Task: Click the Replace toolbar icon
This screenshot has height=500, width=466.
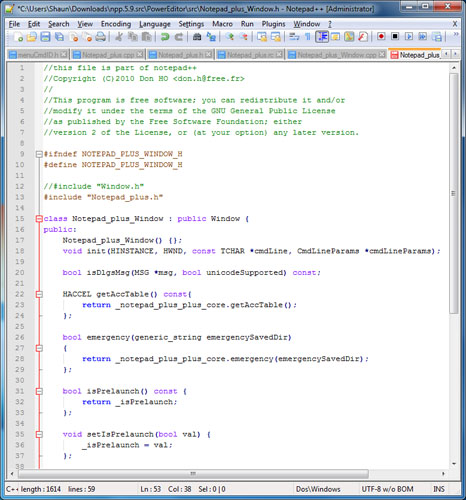Action: pos(211,37)
